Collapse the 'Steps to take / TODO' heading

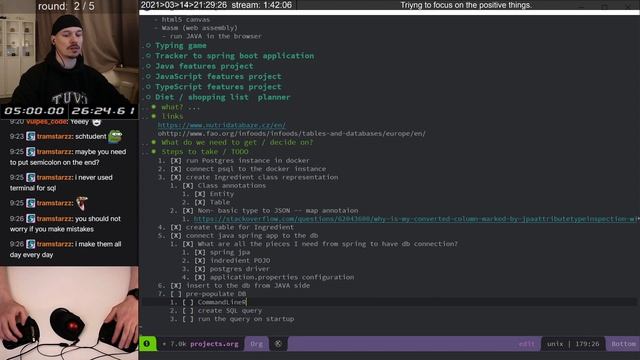(205, 151)
